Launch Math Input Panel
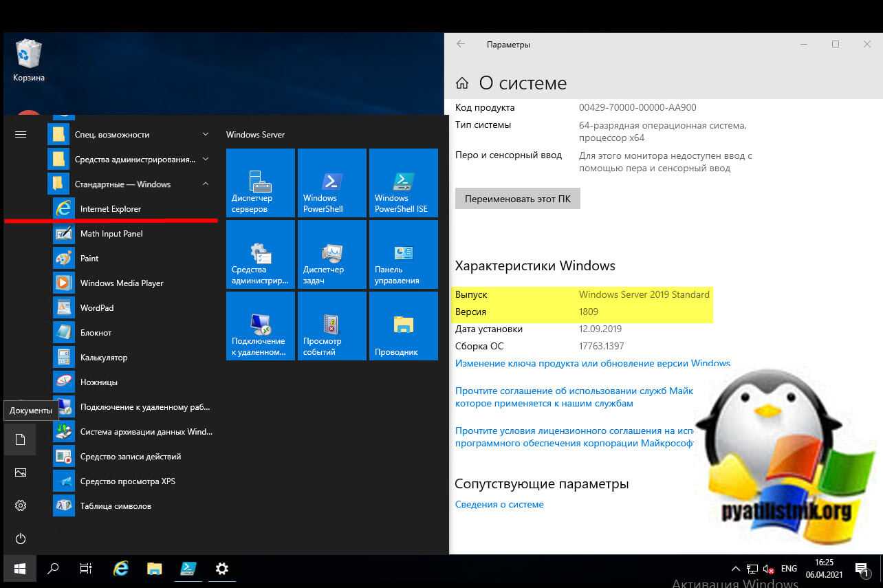Image resolution: width=883 pixels, height=588 pixels. 133,233
